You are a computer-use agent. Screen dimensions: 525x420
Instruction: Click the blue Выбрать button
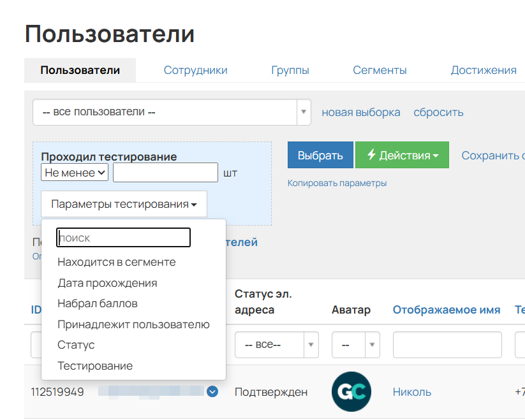point(320,154)
